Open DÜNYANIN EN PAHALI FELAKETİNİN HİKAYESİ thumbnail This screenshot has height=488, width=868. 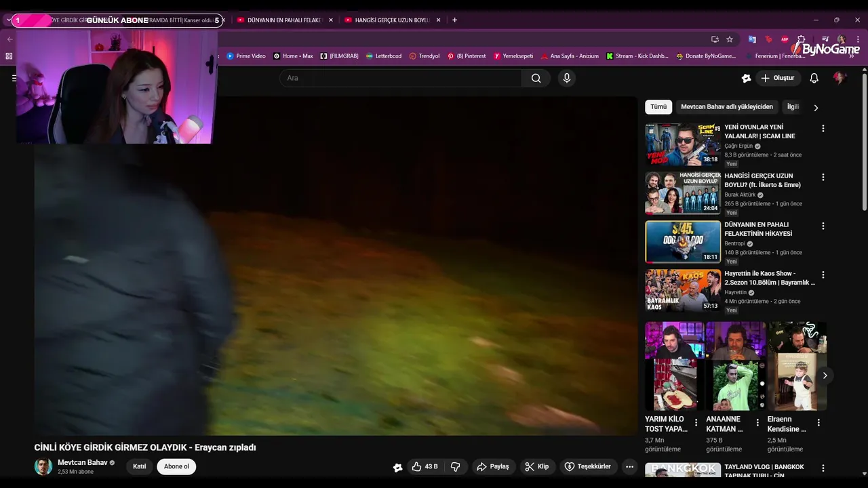pos(683,242)
